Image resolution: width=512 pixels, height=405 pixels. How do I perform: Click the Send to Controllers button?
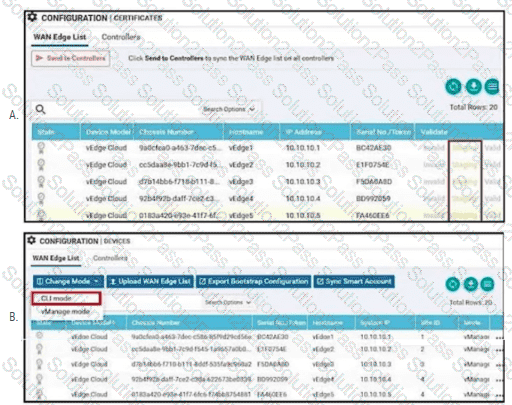(x=70, y=58)
